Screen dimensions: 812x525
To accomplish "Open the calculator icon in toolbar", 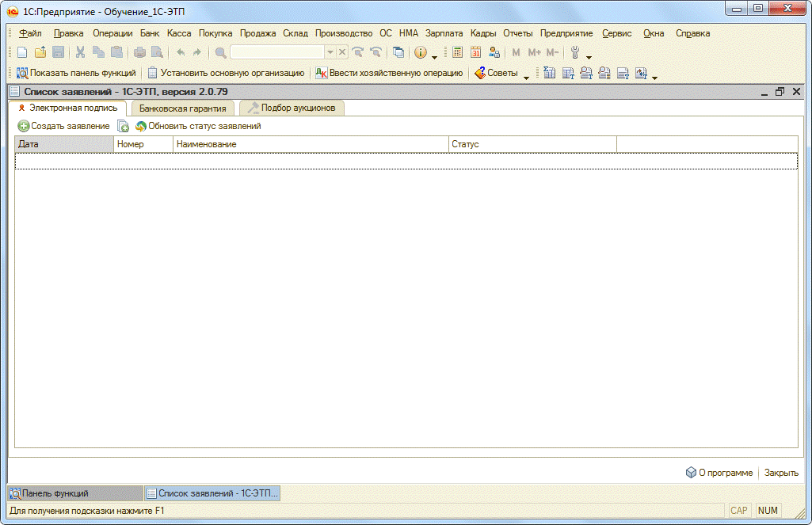I will [x=457, y=52].
